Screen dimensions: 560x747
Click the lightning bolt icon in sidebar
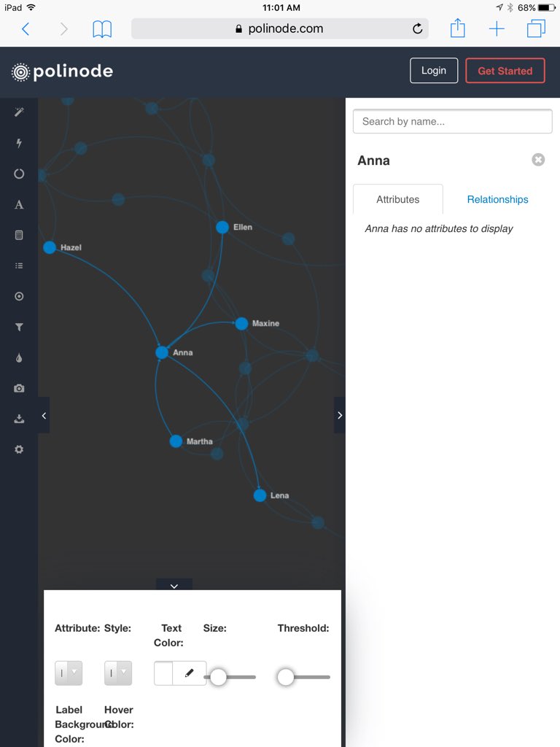19,143
